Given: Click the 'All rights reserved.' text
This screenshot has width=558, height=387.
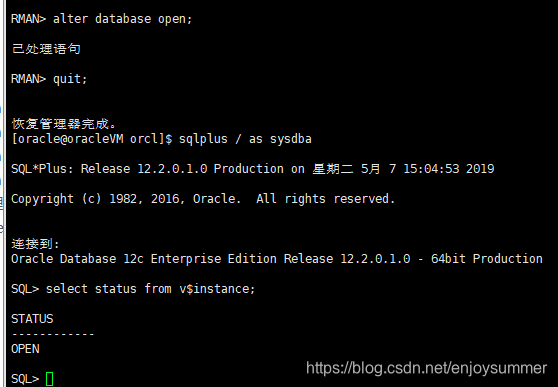Looking at the screenshot, I should coord(325,199).
